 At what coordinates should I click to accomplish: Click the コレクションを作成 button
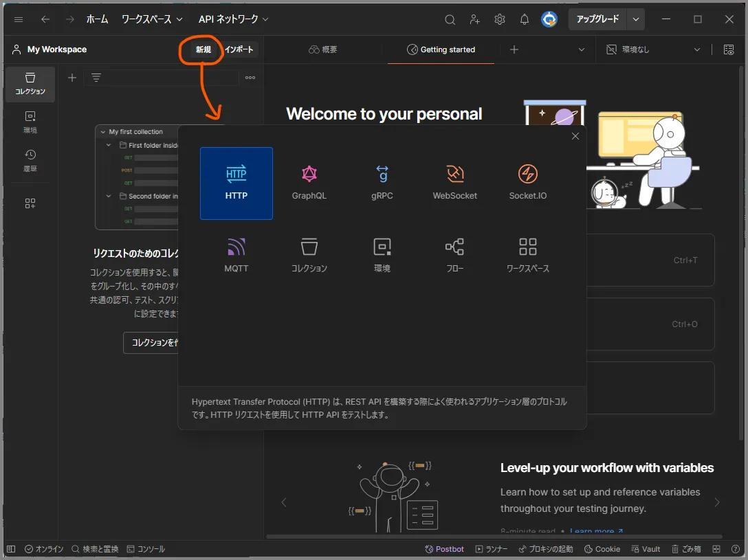coord(151,343)
